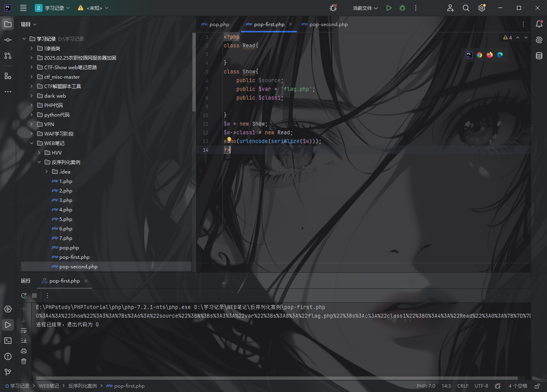Expand the .idea folder
Viewport: 547px width, 392px height.
47,171
